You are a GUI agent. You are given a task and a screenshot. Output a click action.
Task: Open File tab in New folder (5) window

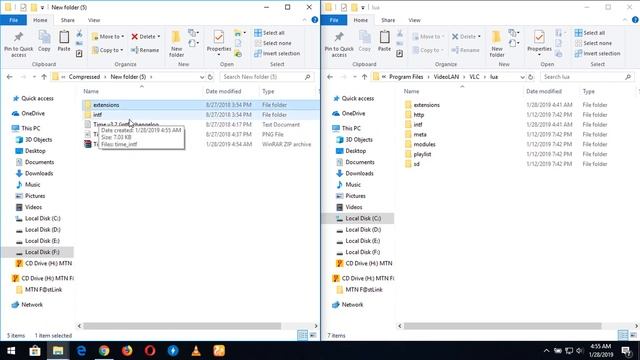click(13, 20)
